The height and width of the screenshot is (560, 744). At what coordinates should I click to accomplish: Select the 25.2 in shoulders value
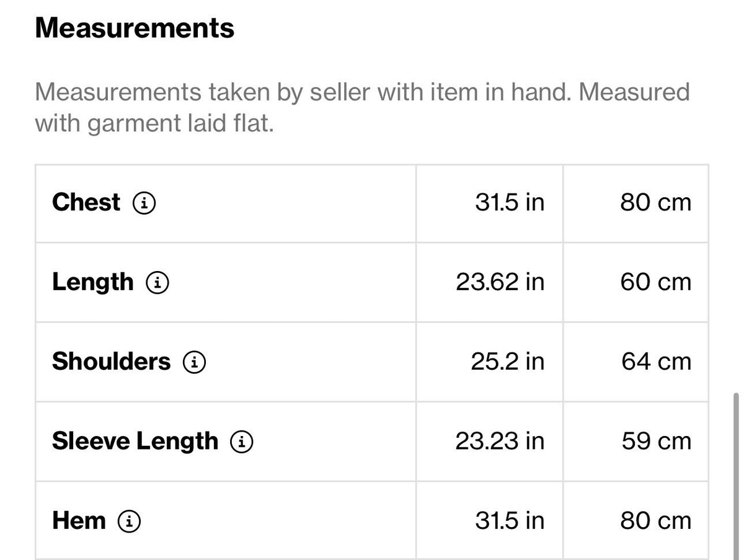[507, 362]
